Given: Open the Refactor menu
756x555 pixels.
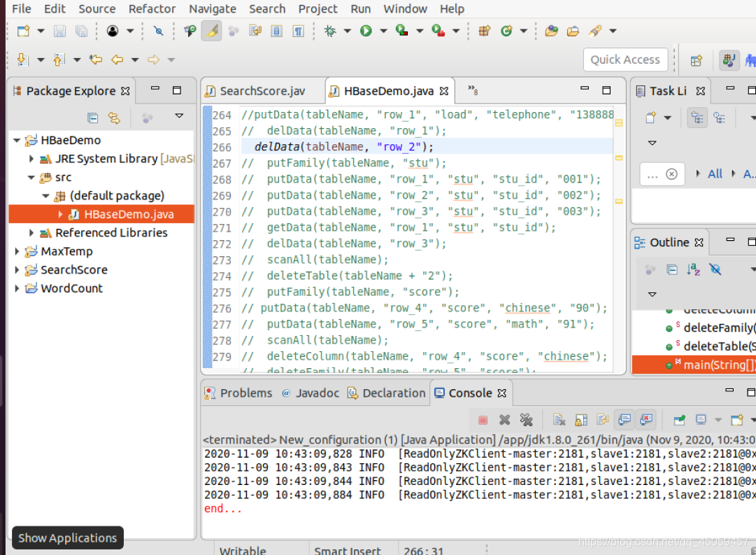Looking at the screenshot, I should point(152,8).
